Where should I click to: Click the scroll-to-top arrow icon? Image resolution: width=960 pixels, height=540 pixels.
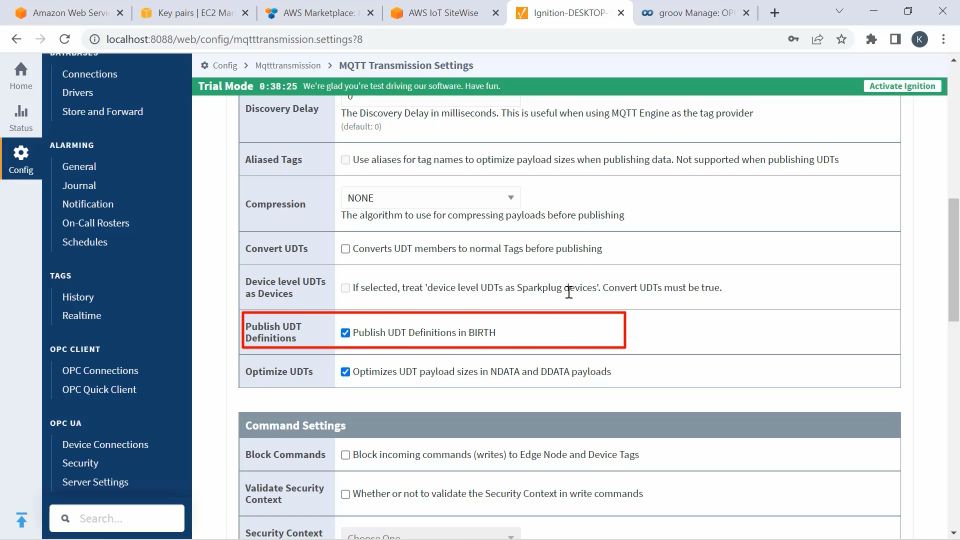click(21, 520)
